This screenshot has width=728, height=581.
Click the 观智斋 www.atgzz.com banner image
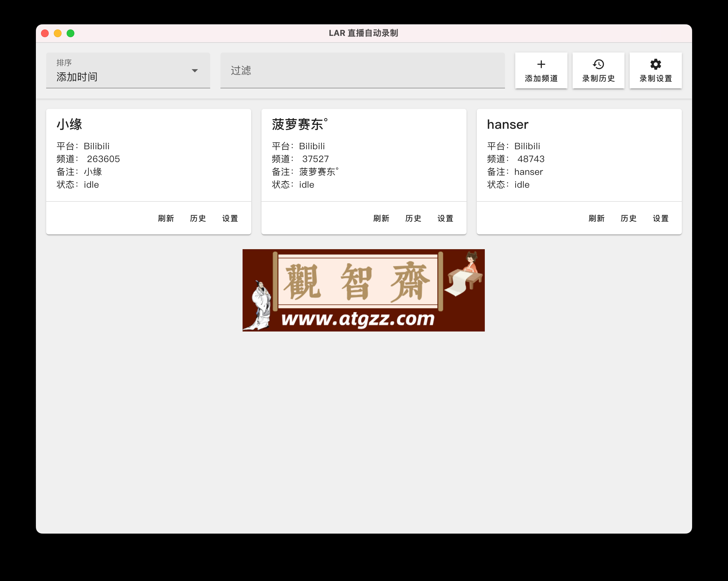(x=363, y=290)
